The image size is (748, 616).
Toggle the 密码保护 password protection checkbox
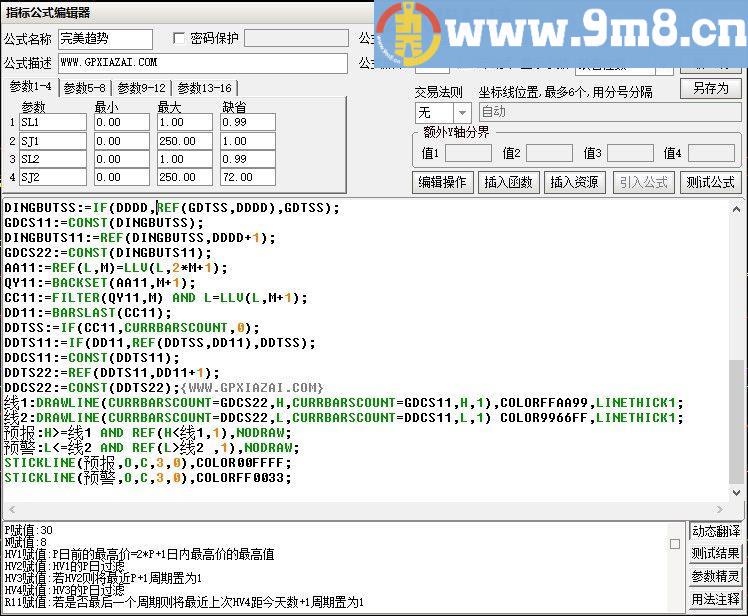pos(180,39)
